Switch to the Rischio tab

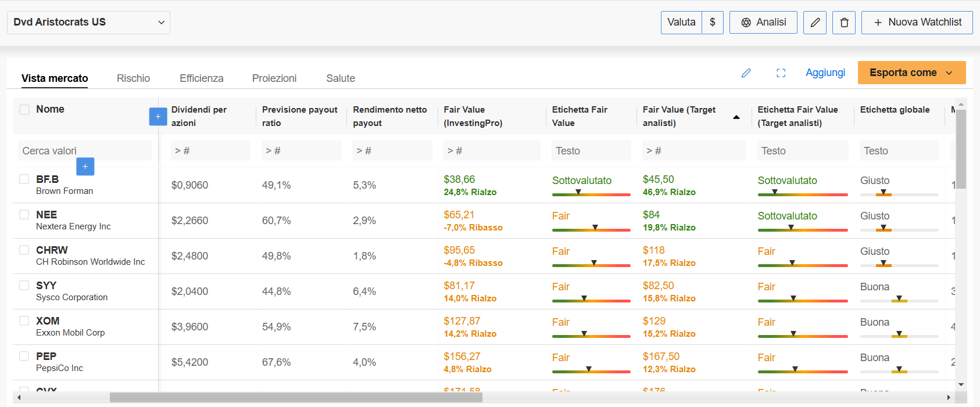tap(133, 78)
